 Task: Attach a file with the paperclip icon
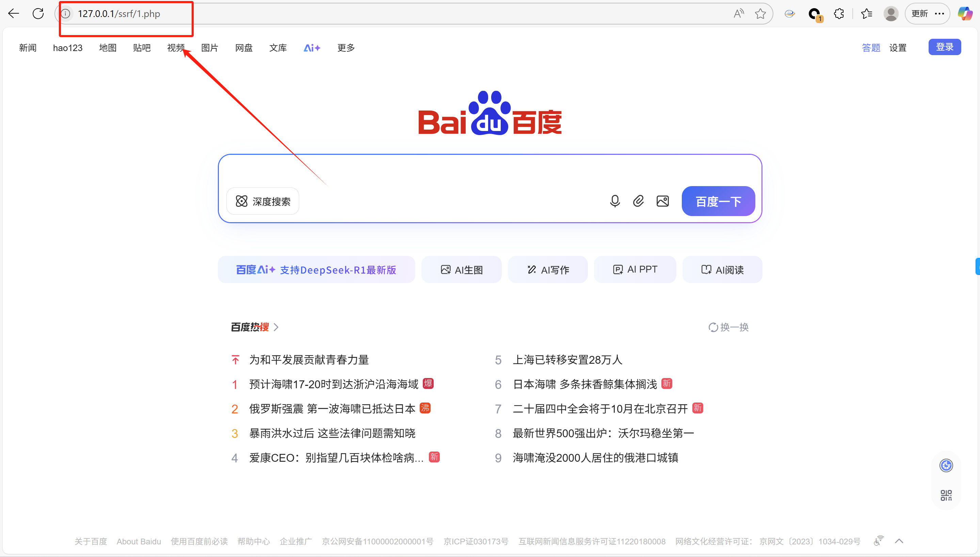[638, 201]
